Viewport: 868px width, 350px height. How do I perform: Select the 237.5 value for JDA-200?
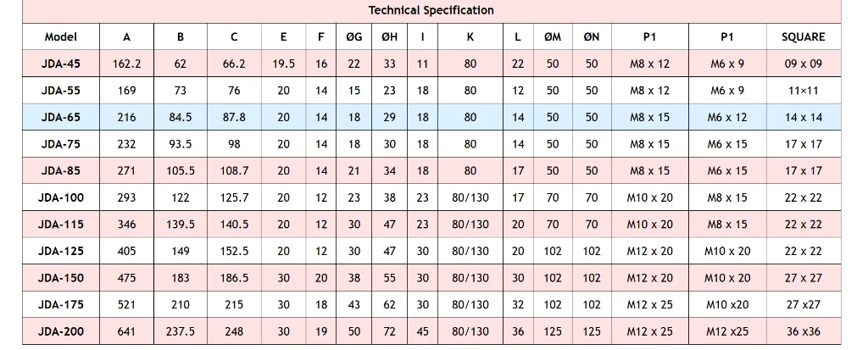(181, 331)
